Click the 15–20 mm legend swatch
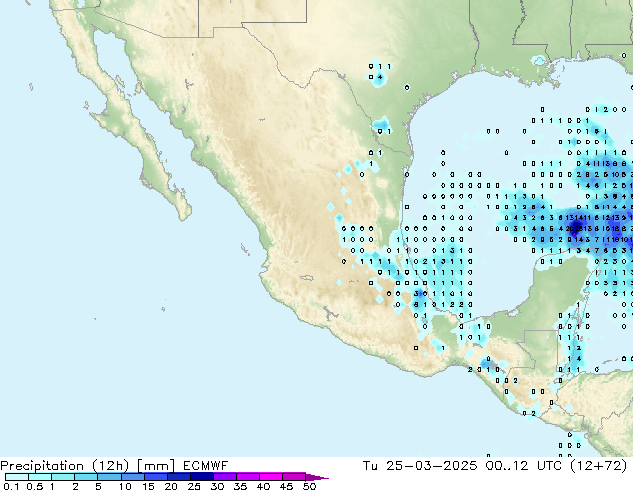The width and height of the screenshot is (634, 490). pyautogui.click(x=155, y=477)
